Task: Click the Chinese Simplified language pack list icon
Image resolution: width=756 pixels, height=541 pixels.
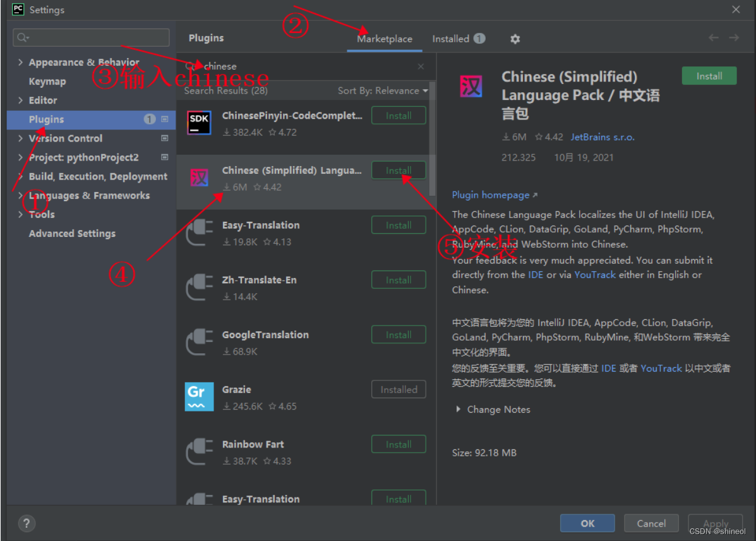Action: pyautogui.click(x=199, y=178)
